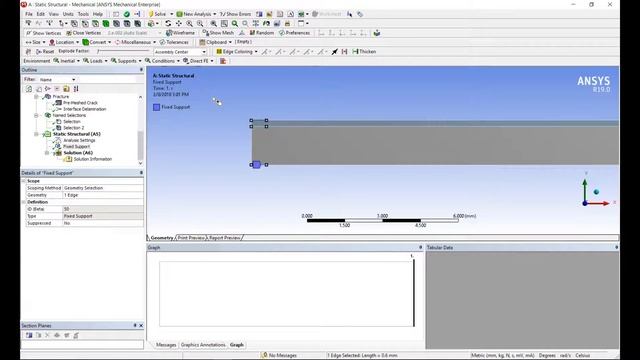Screen dimensions: 640x360
Task: Select Solution Information in the Outline tree
Action: click(92, 159)
